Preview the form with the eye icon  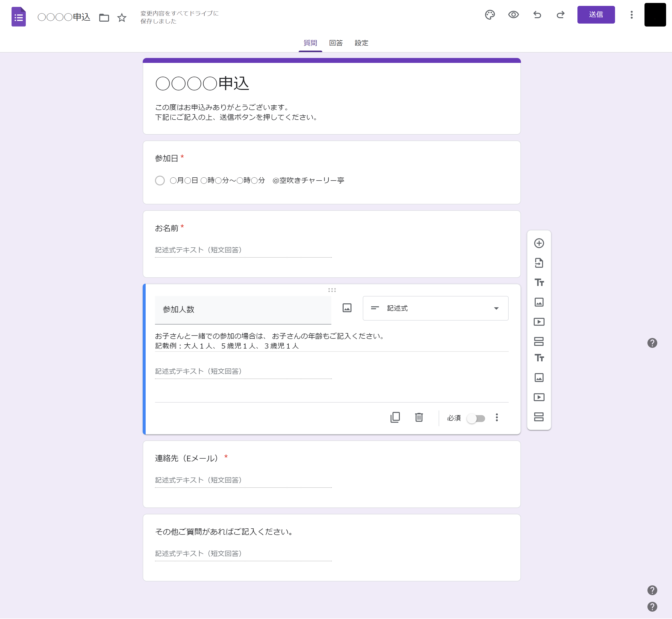(x=513, y=15)
